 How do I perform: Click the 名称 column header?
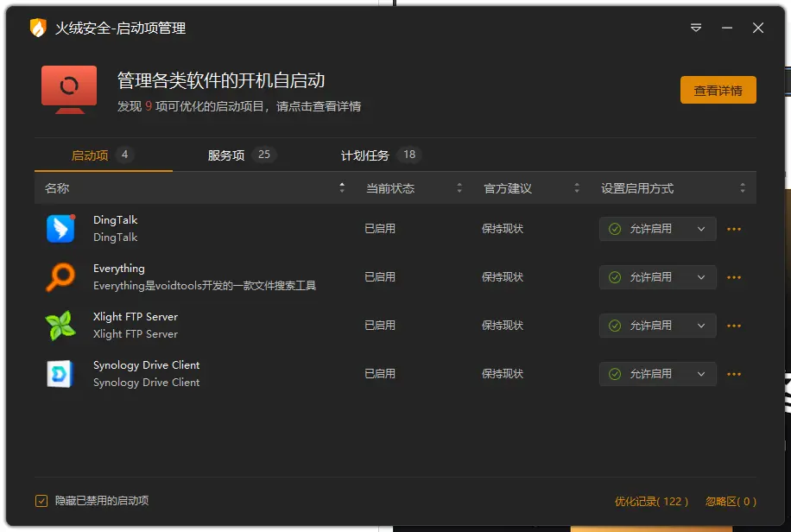(x=57, y=188)
